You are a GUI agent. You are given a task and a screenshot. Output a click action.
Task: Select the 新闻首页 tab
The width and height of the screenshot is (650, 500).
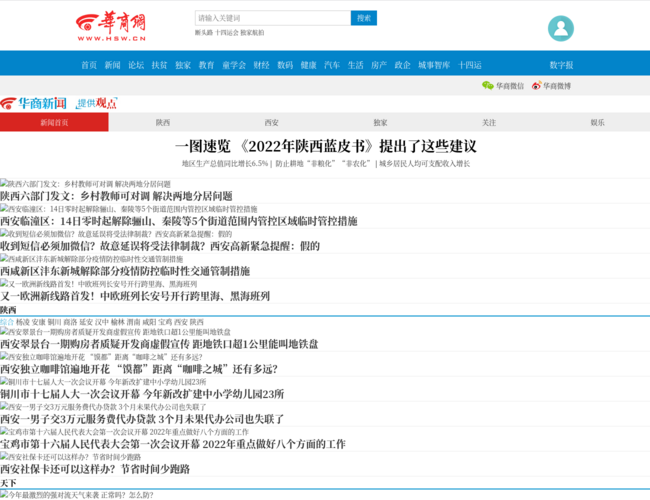[x=54, y=122]
